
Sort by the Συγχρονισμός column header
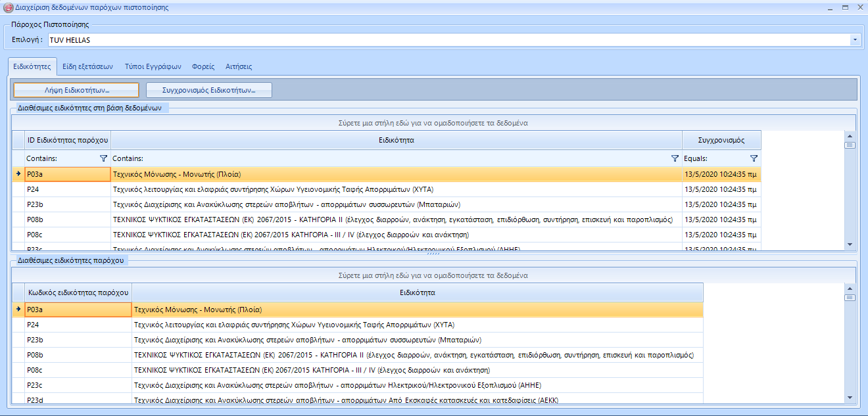pos(721,140)
